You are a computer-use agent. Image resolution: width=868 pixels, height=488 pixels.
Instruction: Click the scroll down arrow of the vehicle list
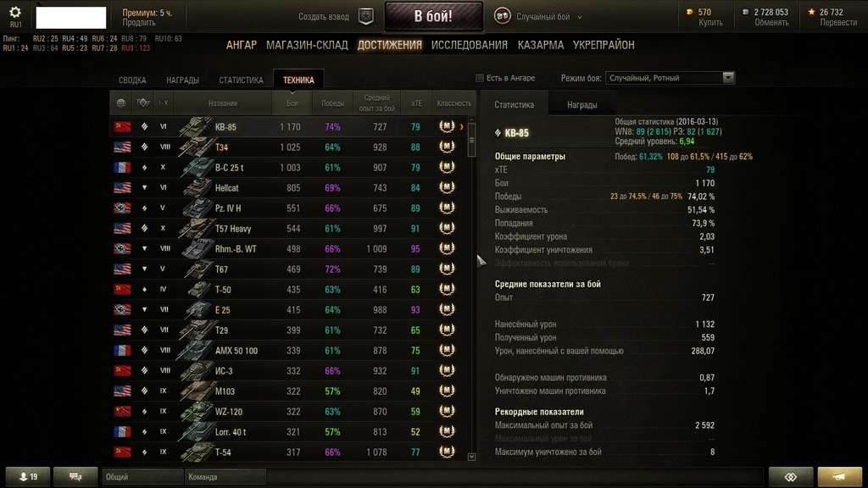click(471, 457)
